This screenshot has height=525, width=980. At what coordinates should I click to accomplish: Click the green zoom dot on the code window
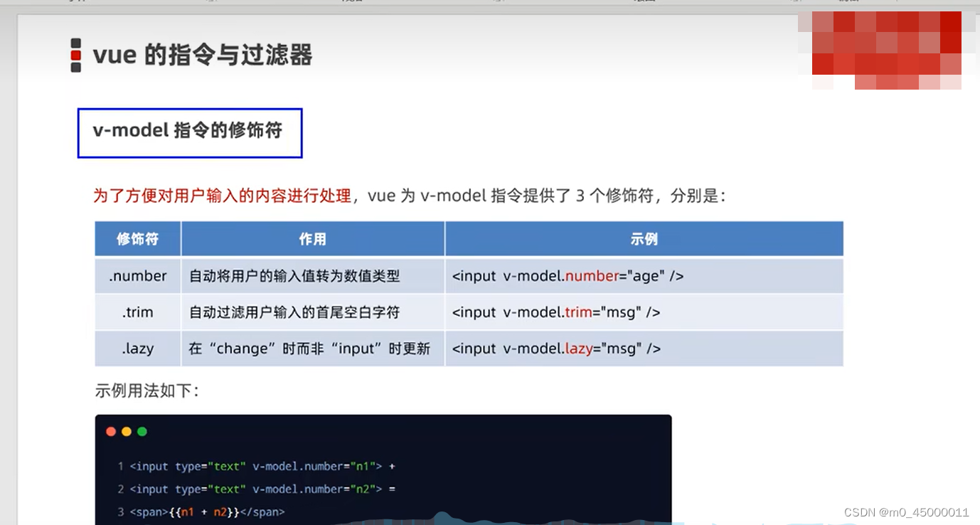click(141, 431)
